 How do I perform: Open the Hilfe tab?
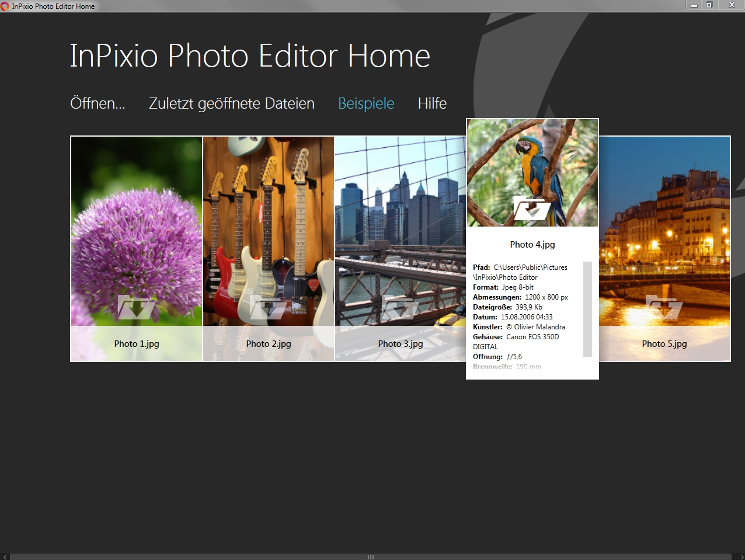click(431, 103)
